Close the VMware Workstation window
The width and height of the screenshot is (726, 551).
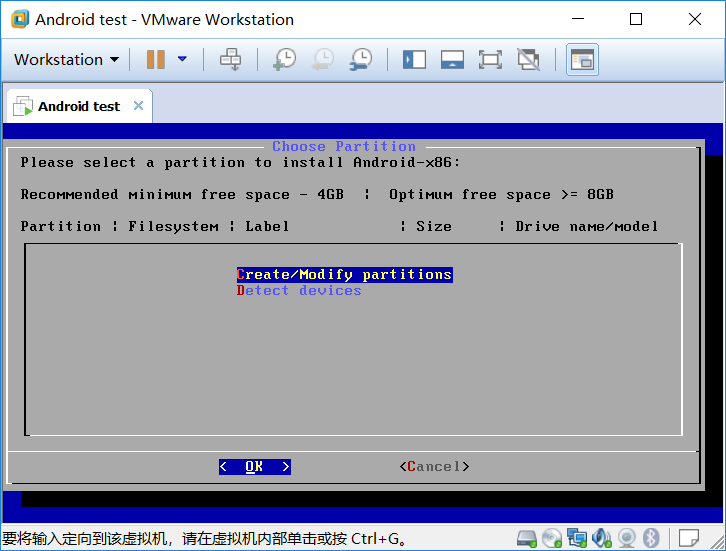[x=695, y=19]
